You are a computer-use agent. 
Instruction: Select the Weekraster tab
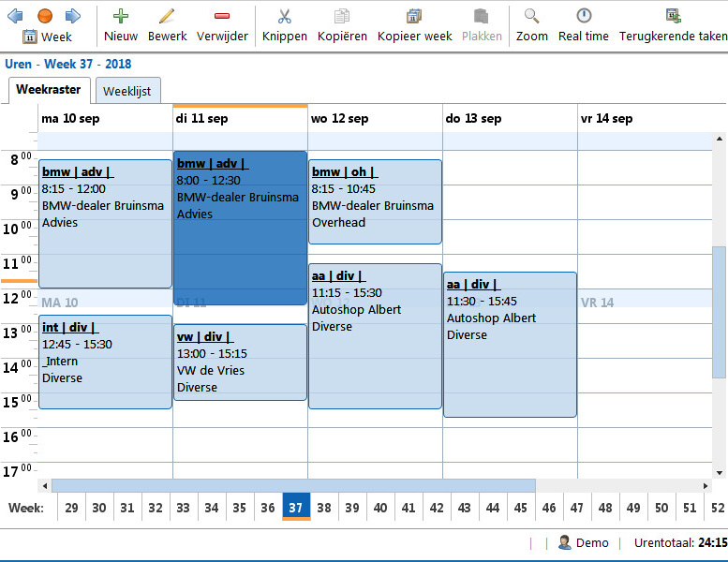pyautogui.click(x=48, y=90)
